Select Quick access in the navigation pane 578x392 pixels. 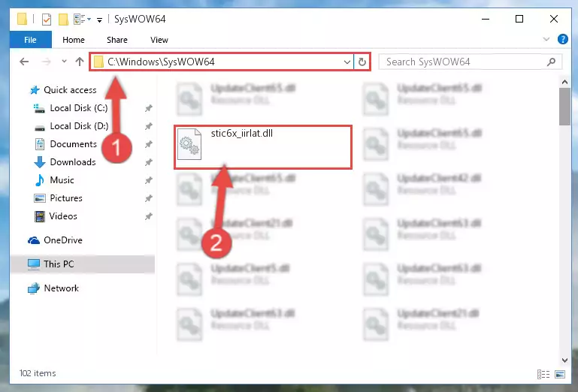pos(70,90)
